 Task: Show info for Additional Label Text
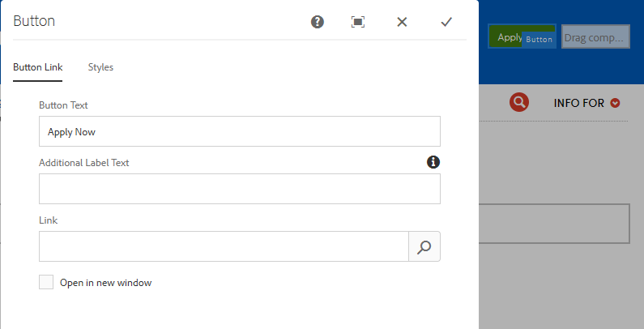point(433,162)
